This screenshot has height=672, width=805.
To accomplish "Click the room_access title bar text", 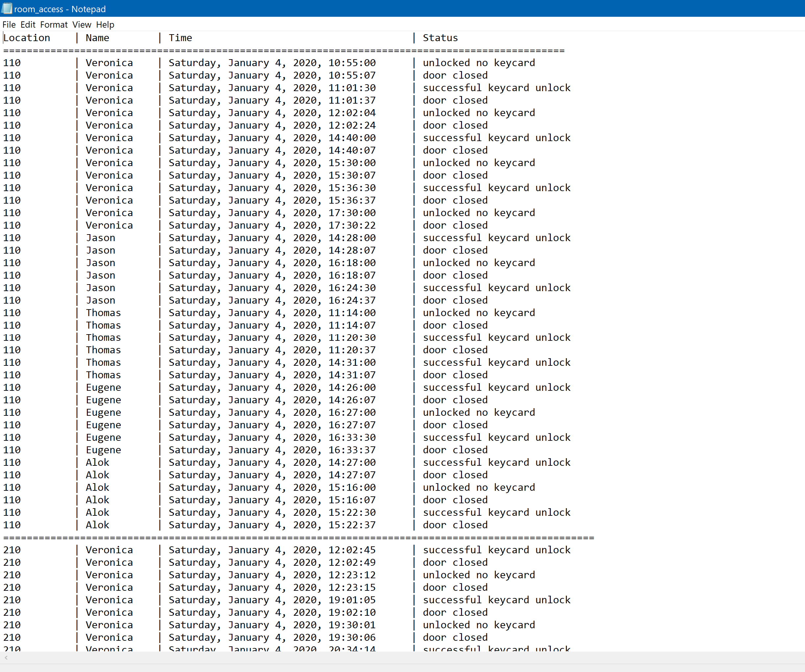I will (60, 9).
